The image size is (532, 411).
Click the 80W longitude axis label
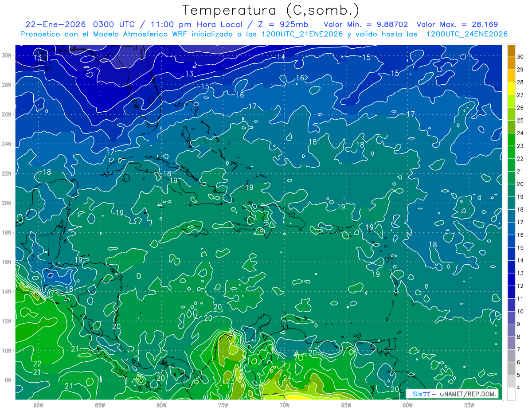[x=161, y=405]
